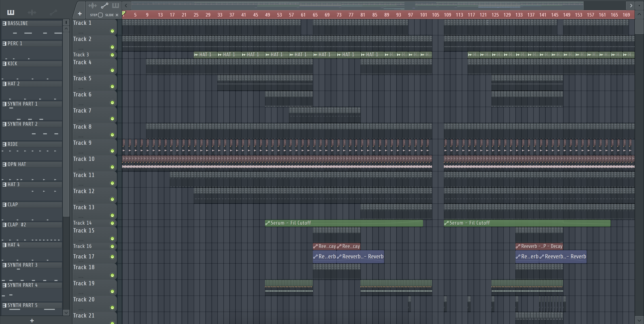Mute Track 1 with green light

tap(112, 31)
